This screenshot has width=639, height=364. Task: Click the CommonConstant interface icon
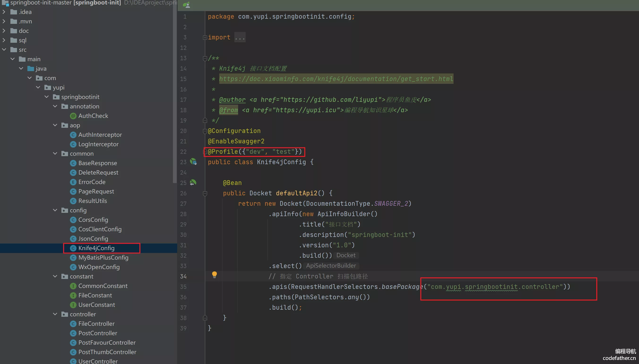pos(73,286)
